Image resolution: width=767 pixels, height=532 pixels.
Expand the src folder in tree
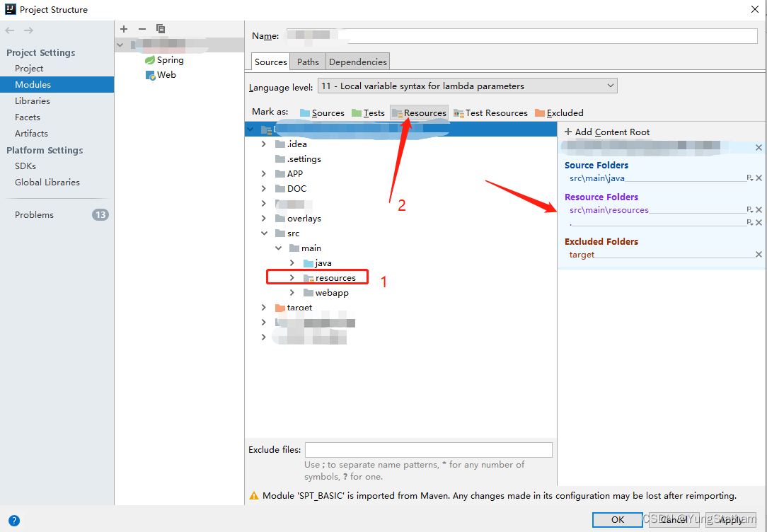click(x=264, y=233)
